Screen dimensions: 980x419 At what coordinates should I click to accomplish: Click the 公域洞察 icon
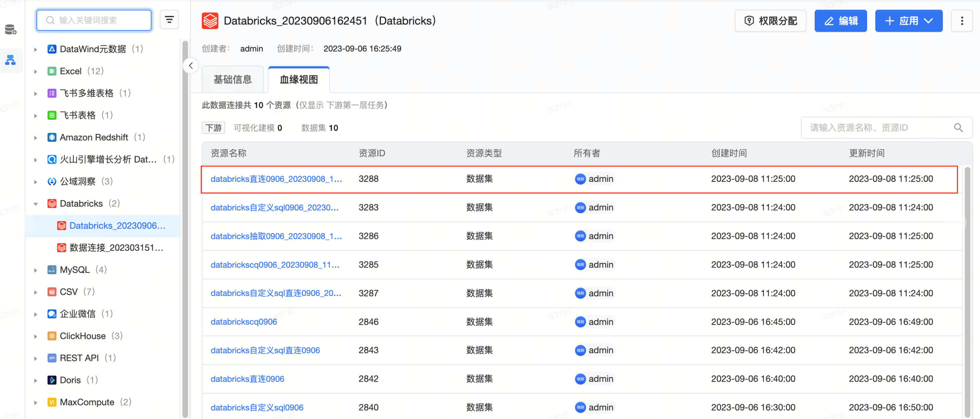[52, 181]
